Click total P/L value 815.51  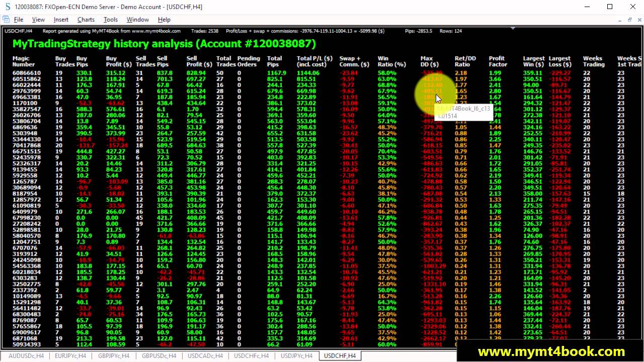306,79
